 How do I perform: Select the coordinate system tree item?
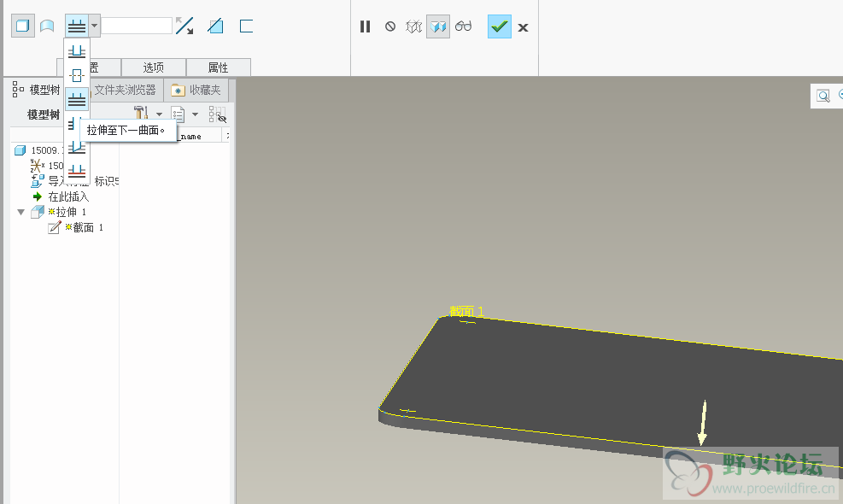tap(47, 165)
